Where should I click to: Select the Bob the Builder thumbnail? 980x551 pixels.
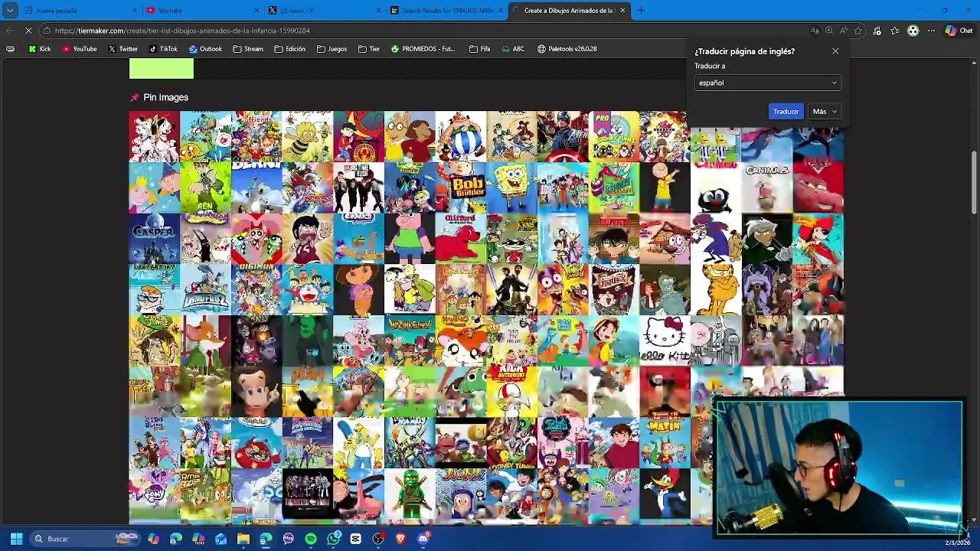(460, 187)
